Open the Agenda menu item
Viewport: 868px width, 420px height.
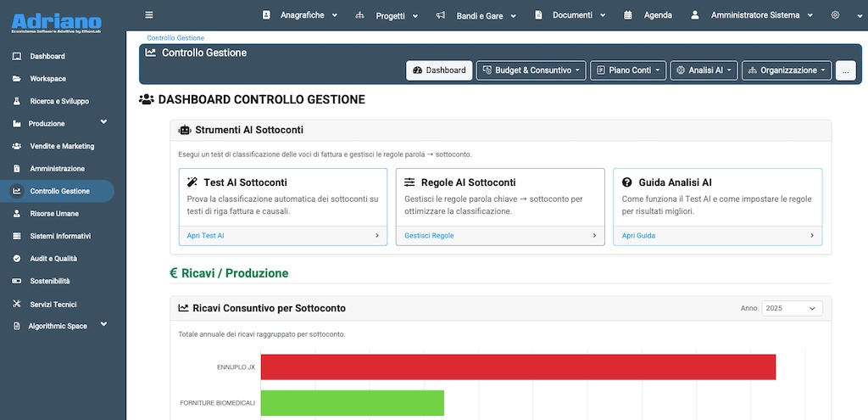pos(648,15)
